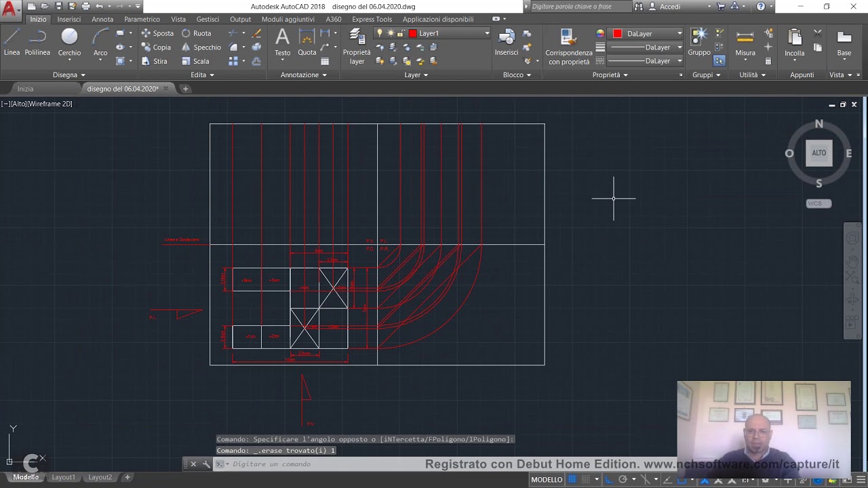Screen dimensions: 868x488
Task: Select the Polilinea tool
Action: coord(37,42)
